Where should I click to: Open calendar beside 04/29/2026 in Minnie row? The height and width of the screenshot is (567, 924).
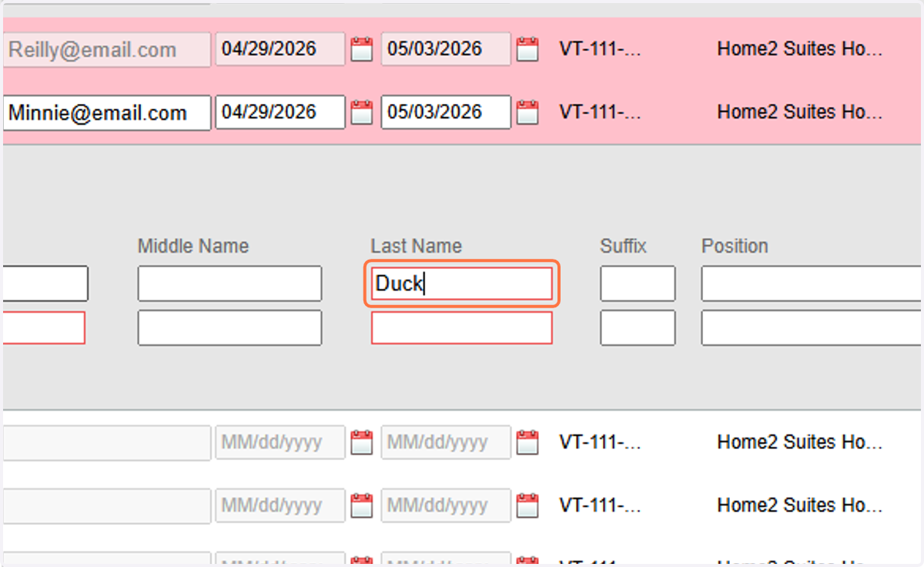pyautogui.click(x=361, y=112)
